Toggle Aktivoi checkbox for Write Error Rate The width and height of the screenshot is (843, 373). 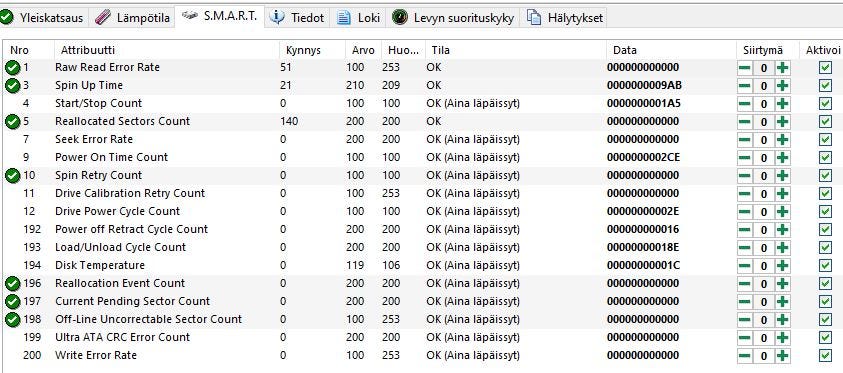tap(825, 355)
